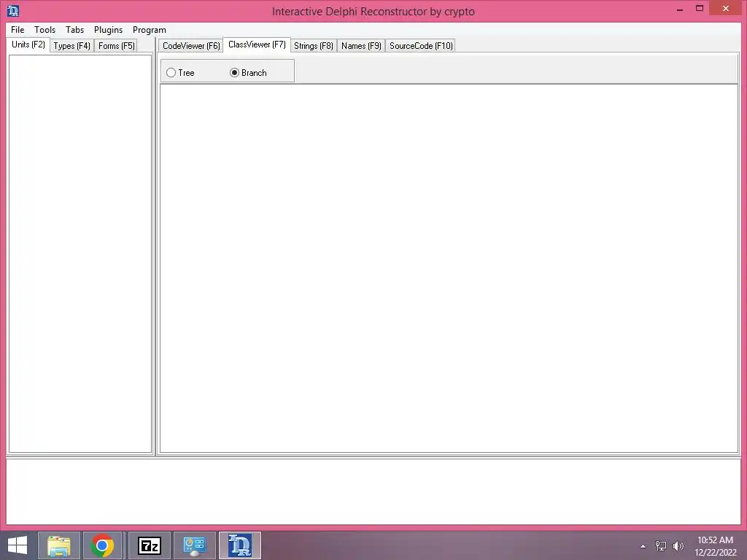Switch to the Forms (F5) tab

coord(116,46)
